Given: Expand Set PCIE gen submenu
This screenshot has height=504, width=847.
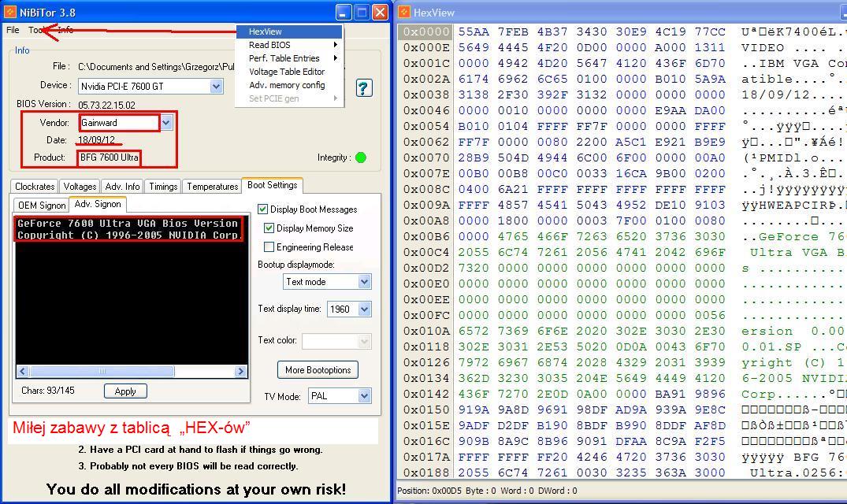Looking at the screenshot, I should [289, 98].
